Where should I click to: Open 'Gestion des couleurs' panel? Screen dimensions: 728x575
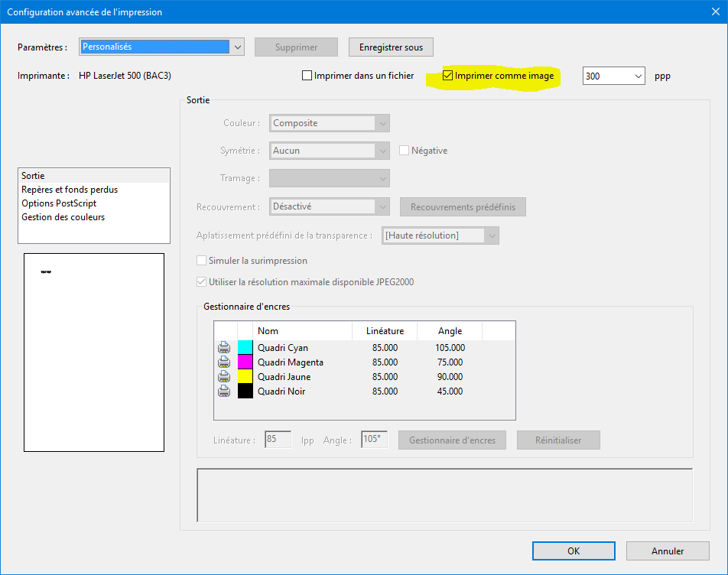[x=63, y=217]
